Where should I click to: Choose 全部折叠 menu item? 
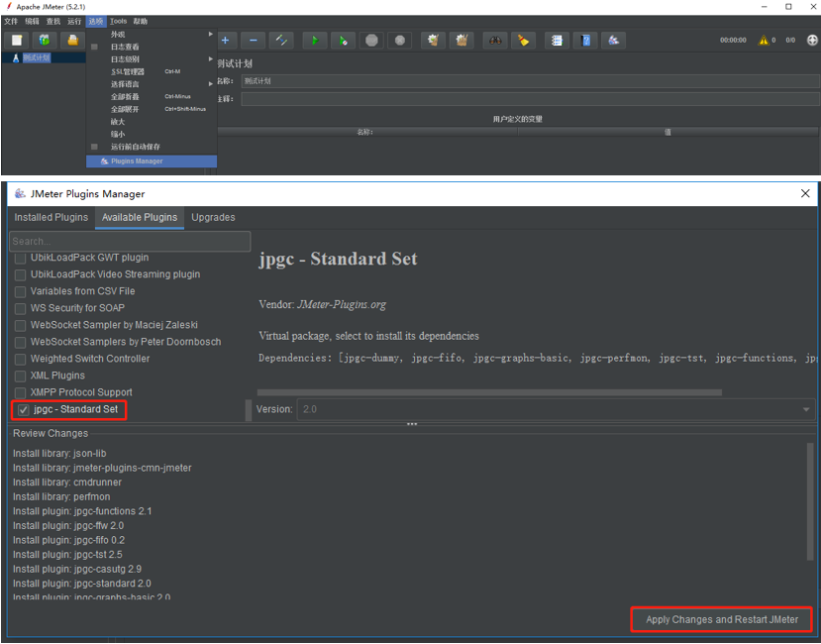pyautogui.click(x=152, y=96)
